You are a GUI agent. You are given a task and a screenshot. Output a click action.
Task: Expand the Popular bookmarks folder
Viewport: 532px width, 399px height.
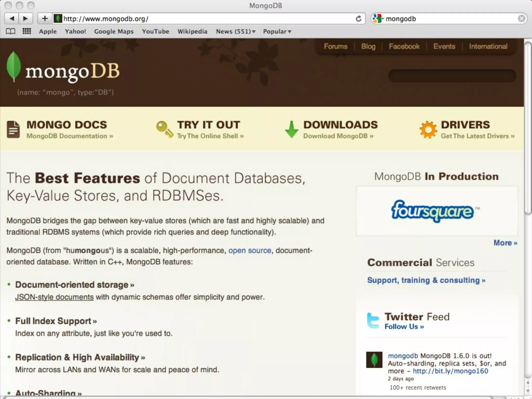coord(277,31)
